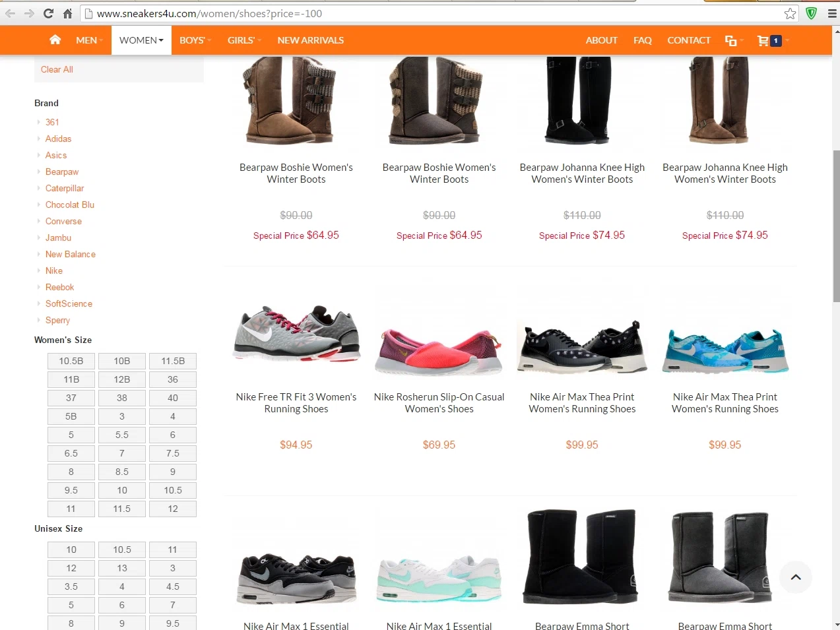Select women's size 36
This screenshot has height=630, width=840.
173,379
